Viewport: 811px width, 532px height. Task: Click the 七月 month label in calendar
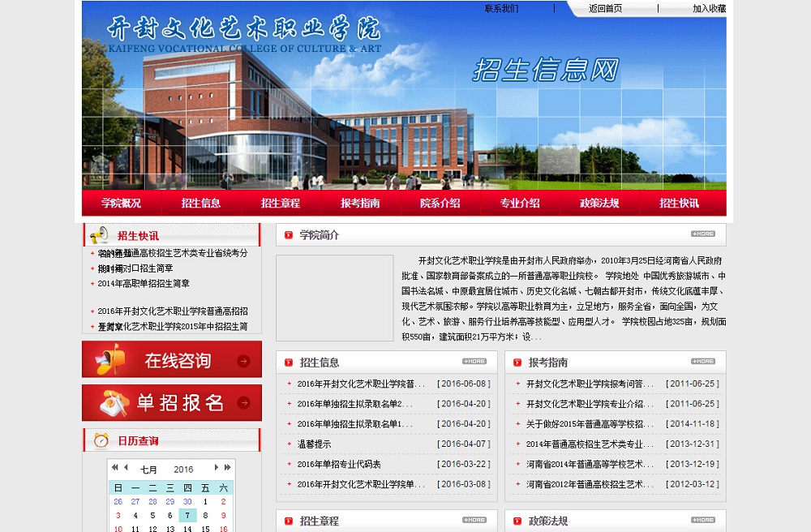tap(149, 470)
